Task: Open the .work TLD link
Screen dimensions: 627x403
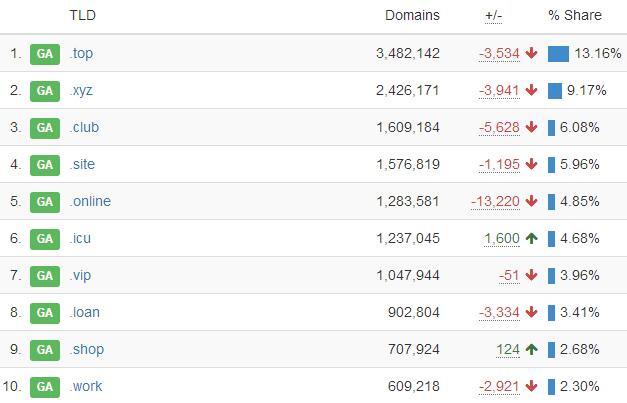Action: [x=86, y=387]
